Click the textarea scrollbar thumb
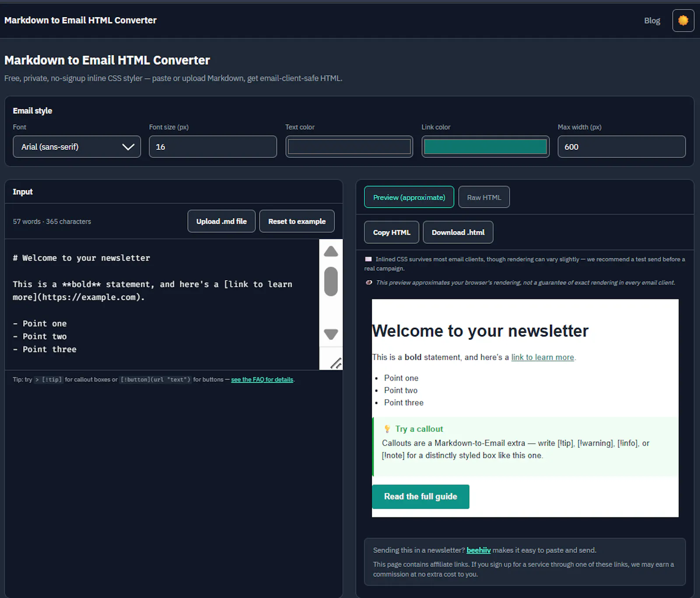700x598 pixels. tap(331, 281)
